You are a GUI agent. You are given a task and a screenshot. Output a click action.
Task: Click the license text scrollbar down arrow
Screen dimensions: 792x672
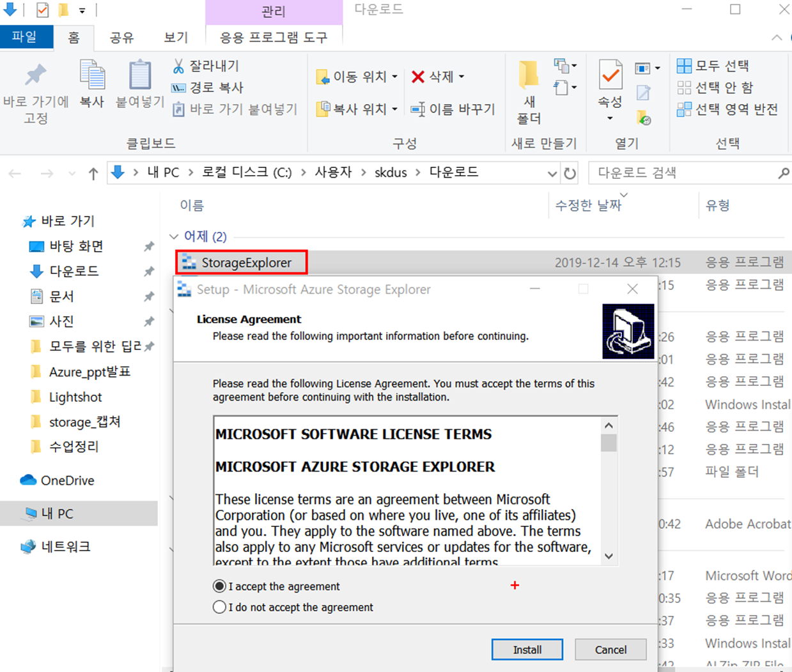pyautogui.click(x=609, y=556)
